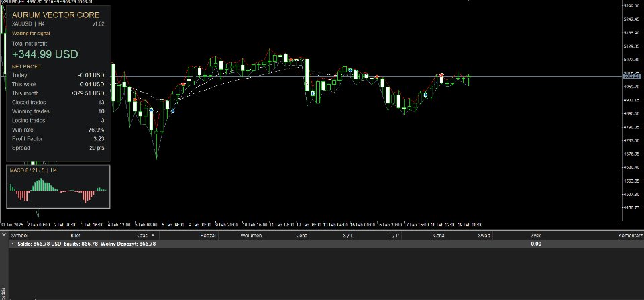This screenshot has width=644, height=300.
Task: Click the 5299.00 price scale label
Action: [x=633, y=6]
